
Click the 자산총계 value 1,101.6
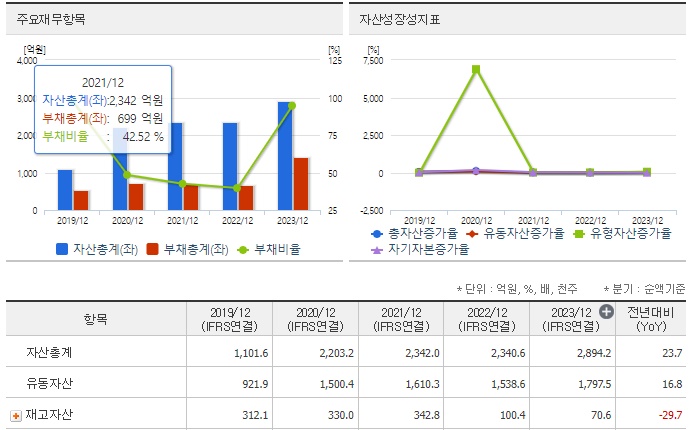(251, 354)
